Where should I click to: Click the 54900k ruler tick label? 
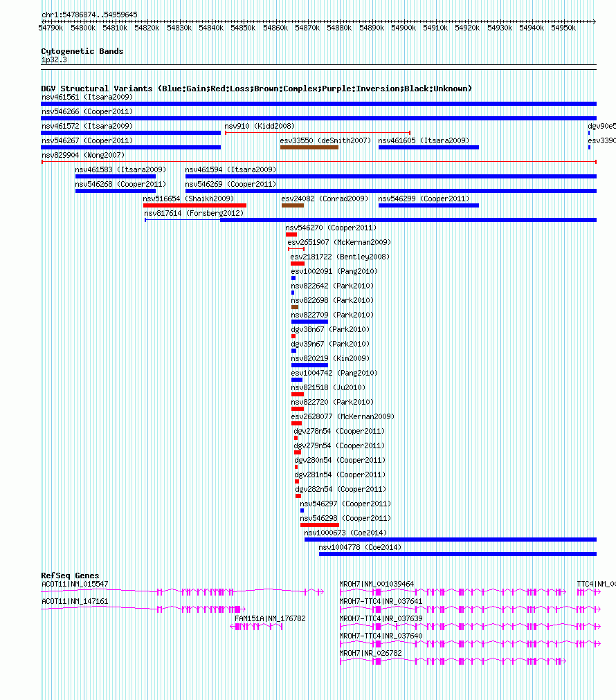(404, 28)
